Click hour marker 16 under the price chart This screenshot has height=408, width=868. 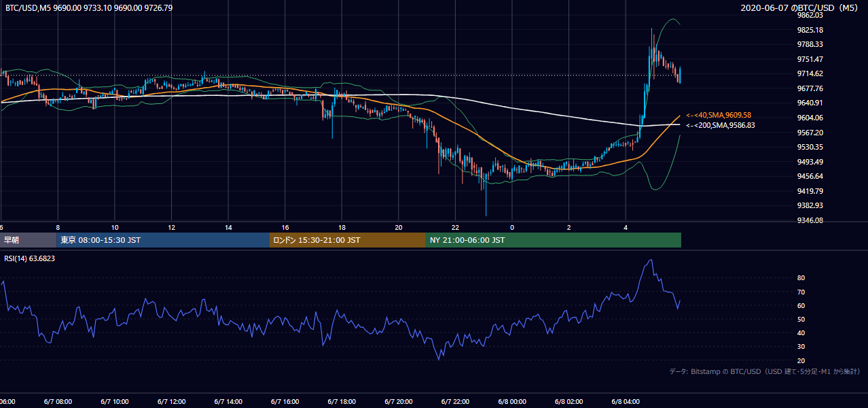tap(285, 227)
